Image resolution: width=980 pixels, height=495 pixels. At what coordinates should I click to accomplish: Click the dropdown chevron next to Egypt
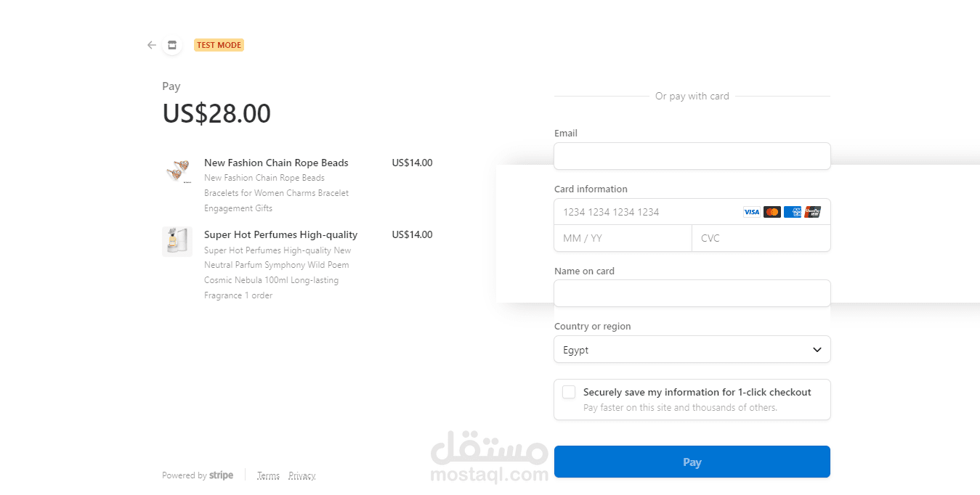point(817,350)
